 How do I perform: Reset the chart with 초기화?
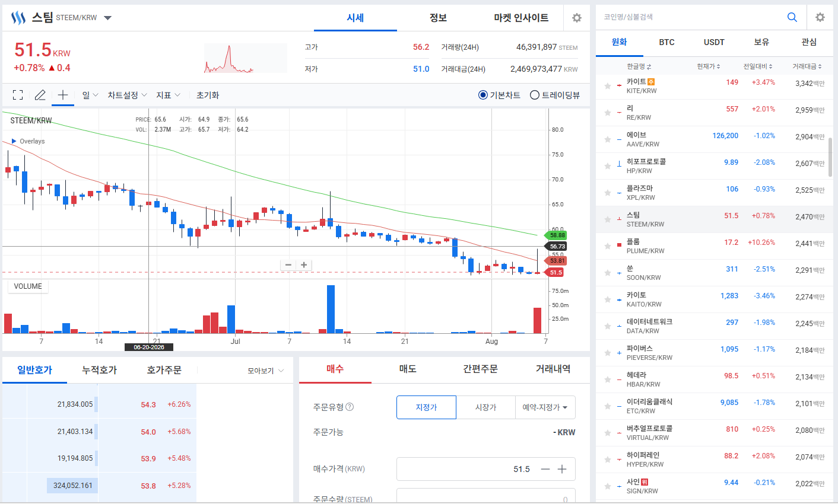[x=208, y=95]
